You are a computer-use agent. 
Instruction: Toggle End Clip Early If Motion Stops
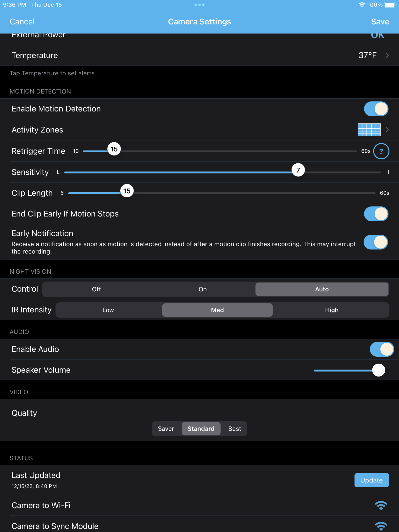click(376, 214)
